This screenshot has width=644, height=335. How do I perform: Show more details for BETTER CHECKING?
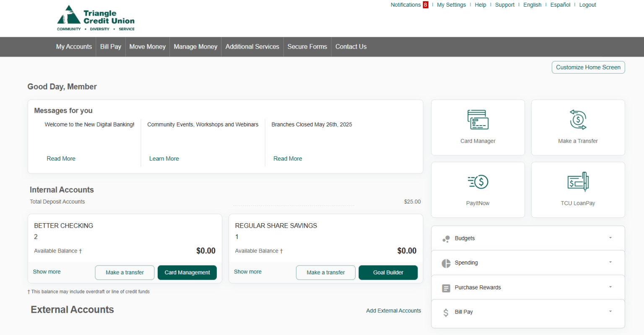(x=47, y=271)
